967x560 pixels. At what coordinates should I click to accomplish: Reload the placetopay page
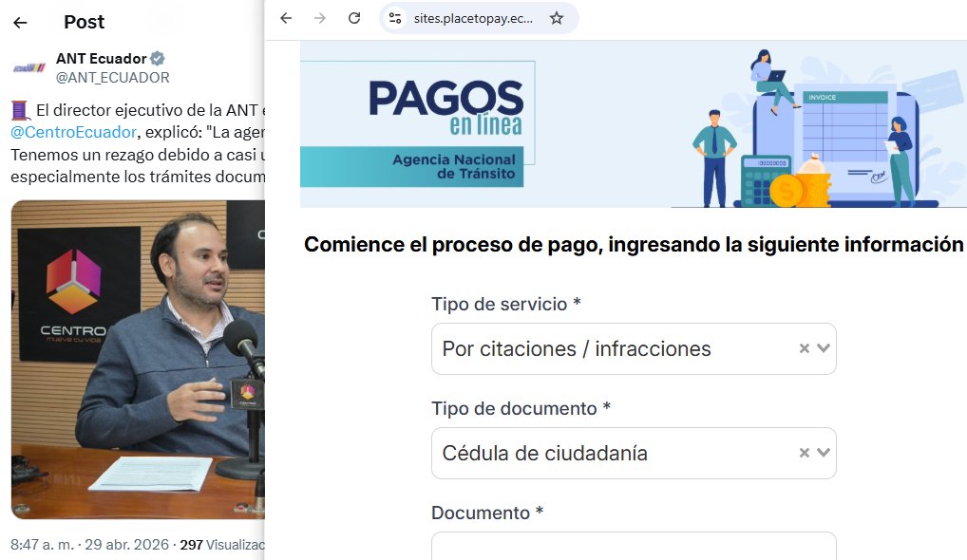click(x=354, y=18)
